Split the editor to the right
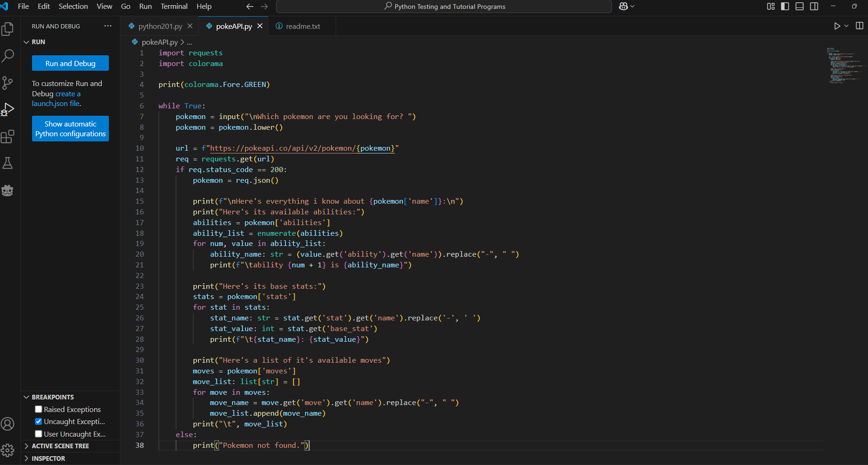Screen dimensions: 868x465 pos(859,26)
